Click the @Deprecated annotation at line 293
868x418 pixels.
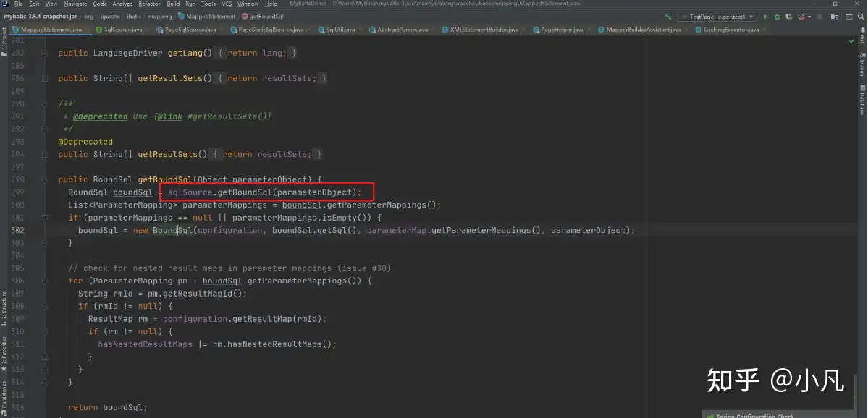point(85,142)
